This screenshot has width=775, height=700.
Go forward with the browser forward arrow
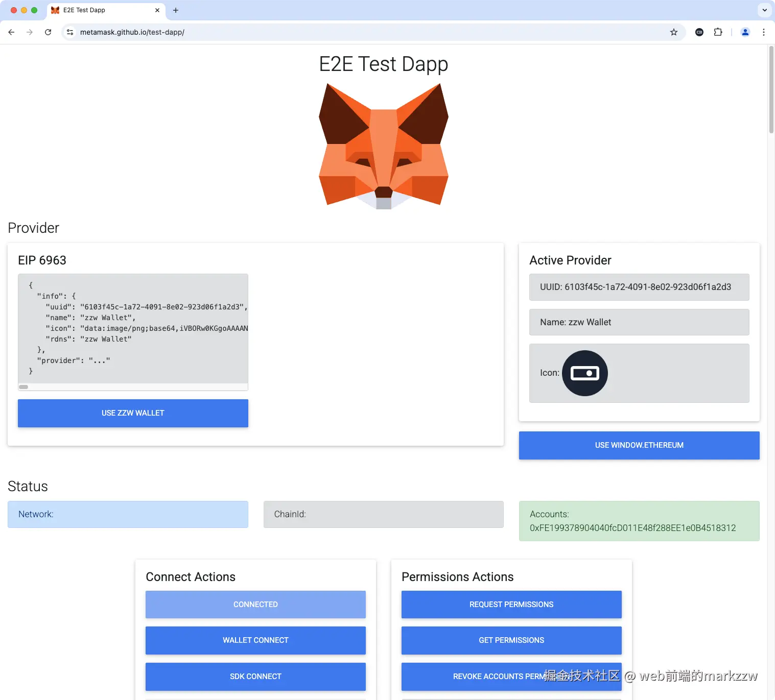pos(30,32)
